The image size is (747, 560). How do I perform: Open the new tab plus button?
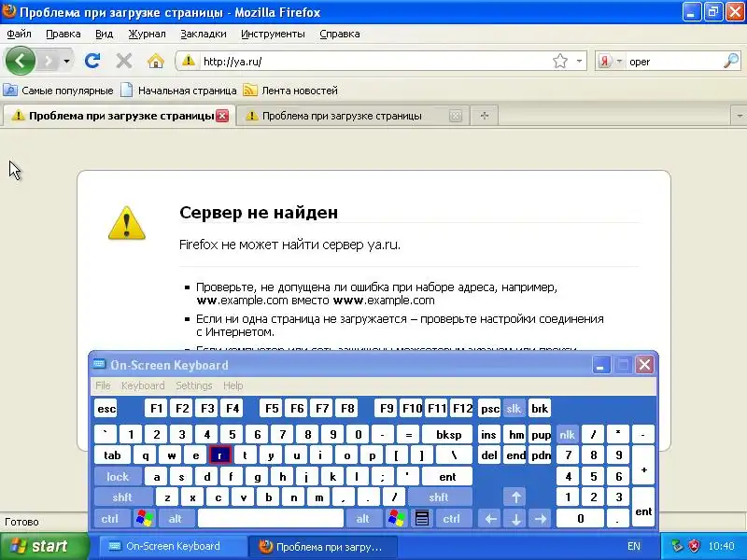485,116
